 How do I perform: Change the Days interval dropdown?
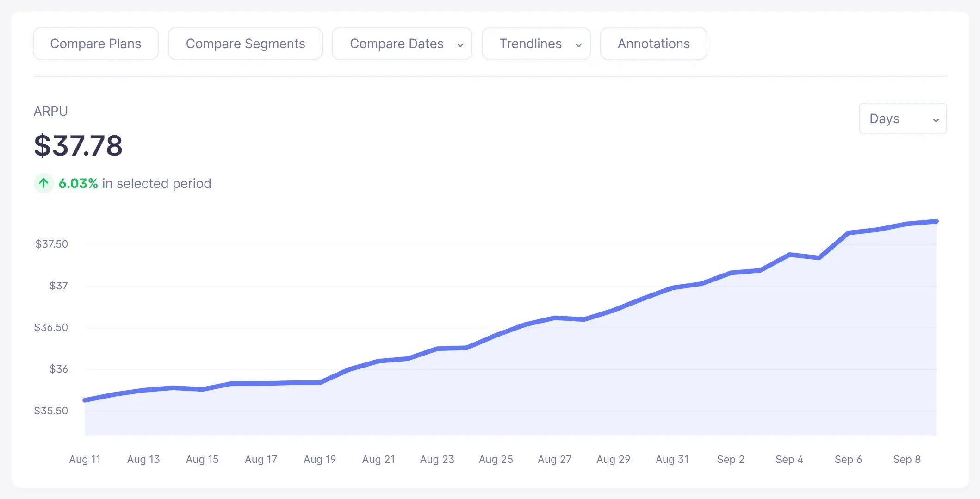pos(903,119)
